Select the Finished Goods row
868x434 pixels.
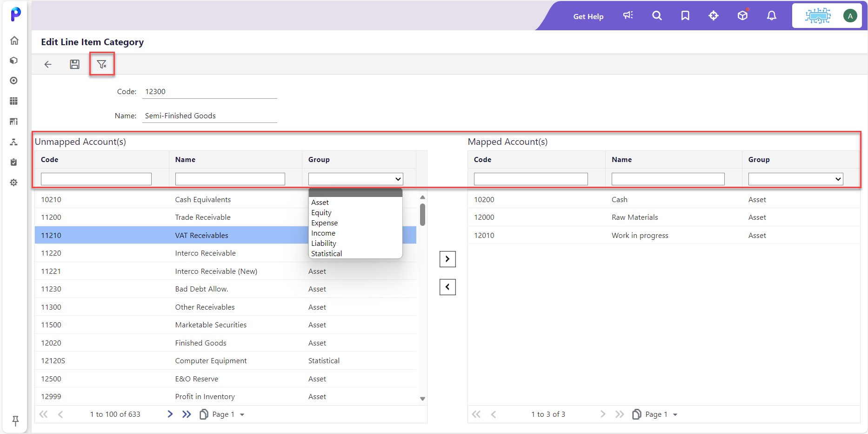coord(226,343)
